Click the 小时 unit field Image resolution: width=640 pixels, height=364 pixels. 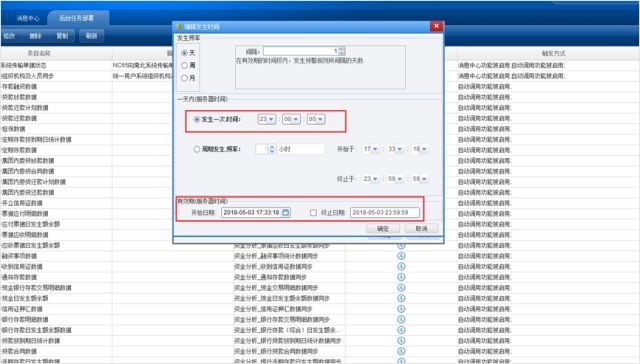point(301,149)
